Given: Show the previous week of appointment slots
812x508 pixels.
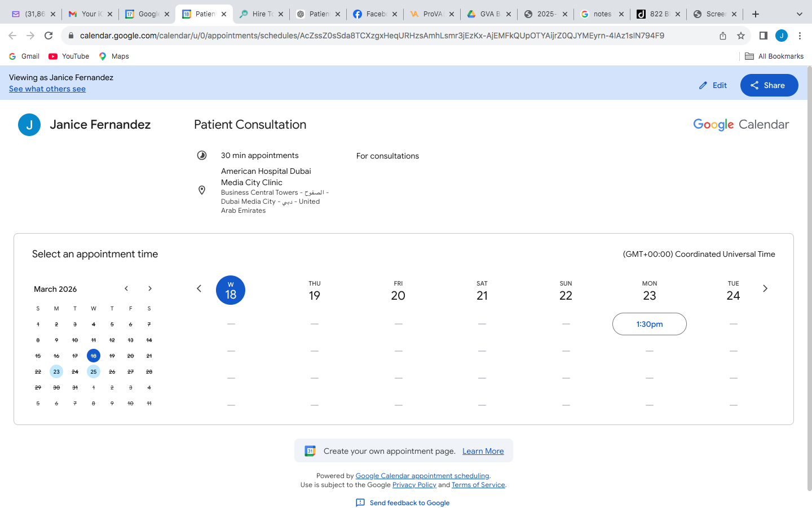Looking at the screenshot, I should tap(199, 288).
